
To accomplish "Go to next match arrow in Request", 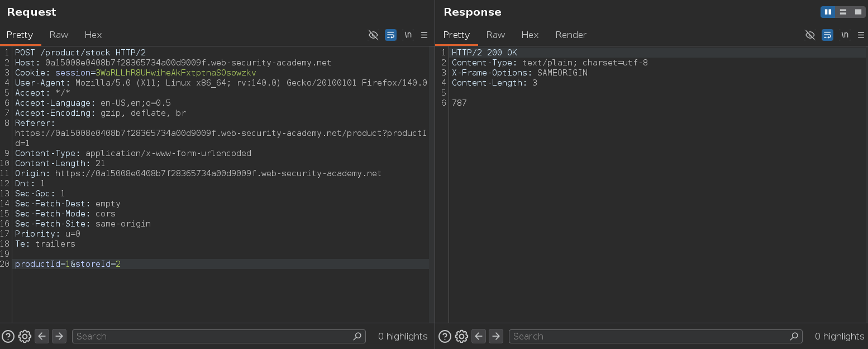I will 59,336.
